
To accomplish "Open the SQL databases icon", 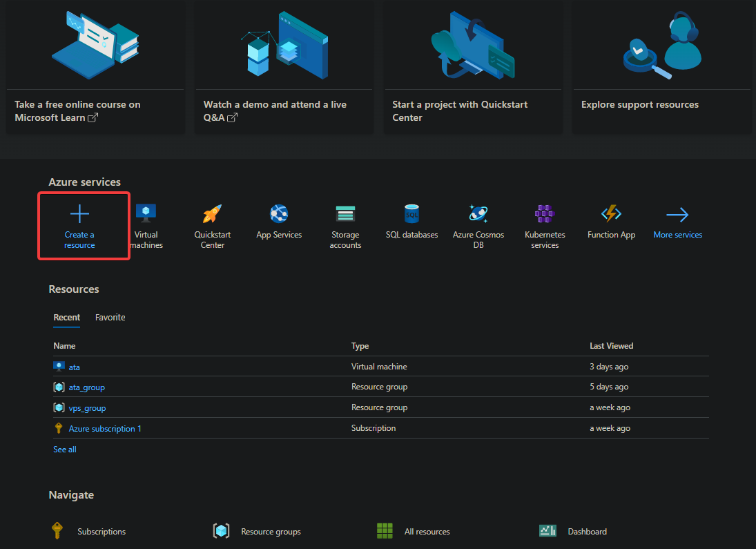I will tap(411, 213).
